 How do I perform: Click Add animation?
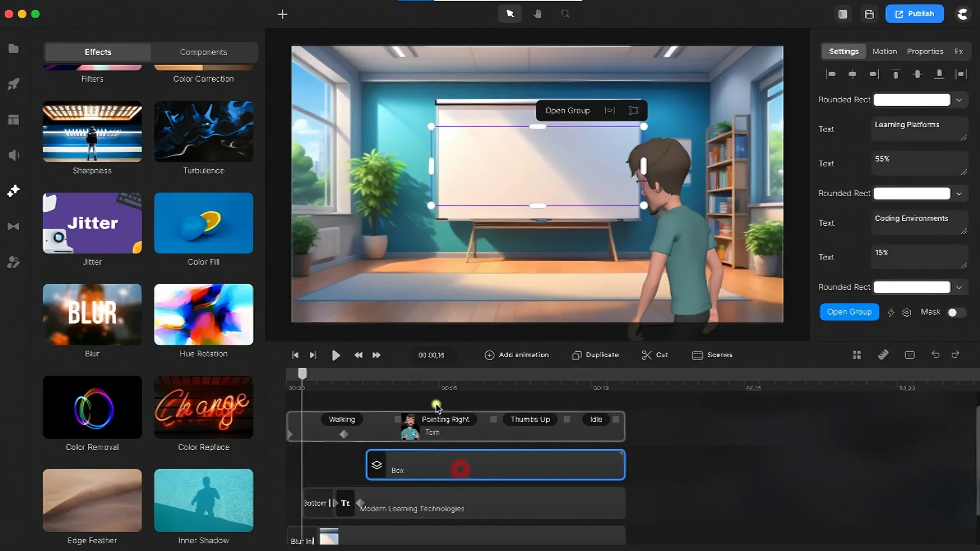[x=517, y=355]
